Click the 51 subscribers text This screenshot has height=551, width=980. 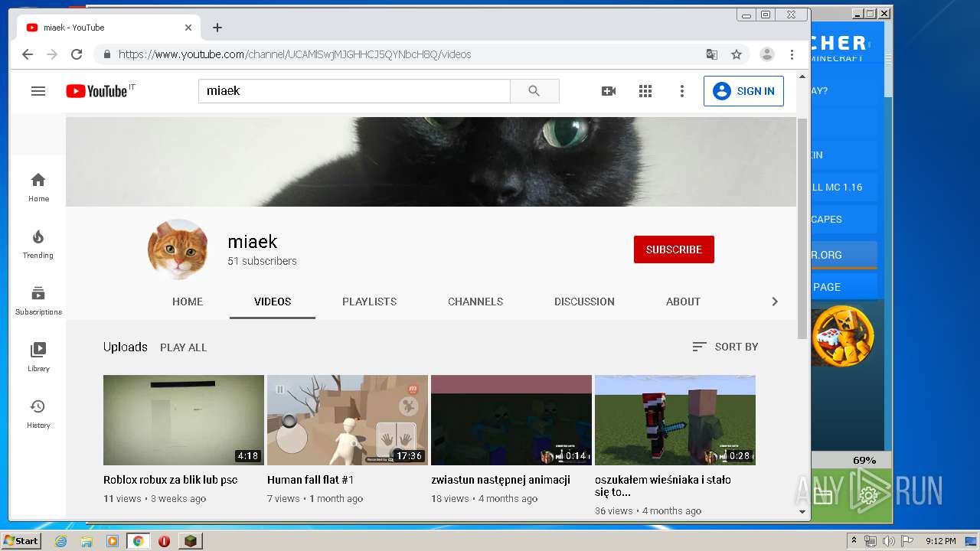click(262, 261)
